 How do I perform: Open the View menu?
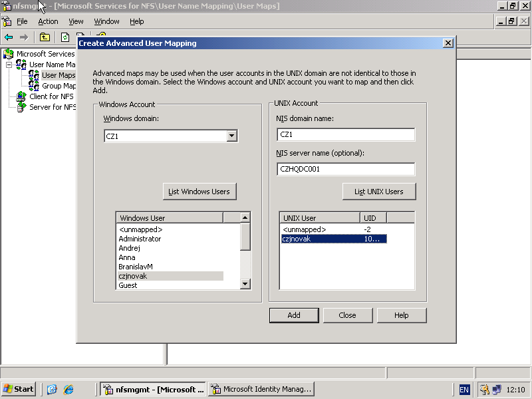click(76, 21)
